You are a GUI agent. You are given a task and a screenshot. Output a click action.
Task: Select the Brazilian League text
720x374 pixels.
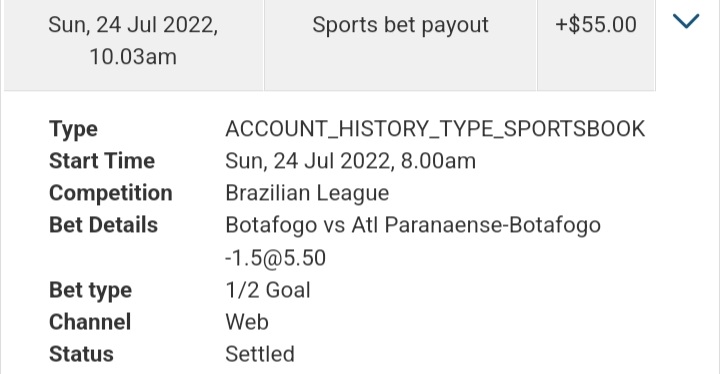(307, 193)
